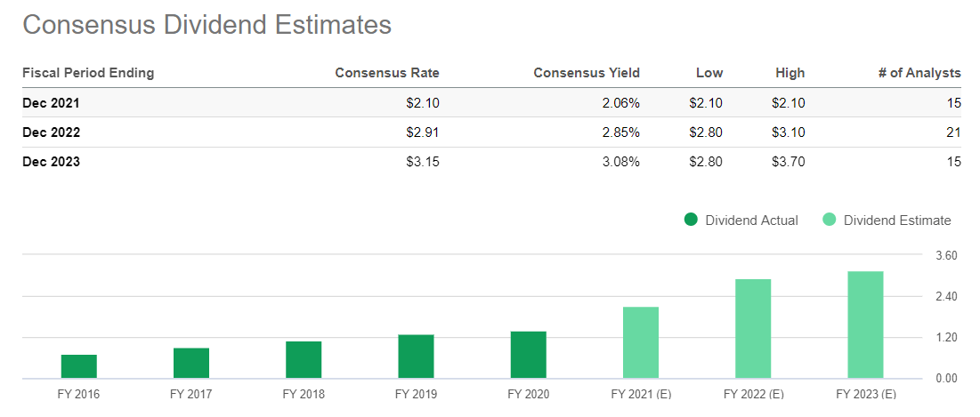This screenshot has width=980, height=417.
Task: Toggle the Dividend Actual legend label
Action: tap(751, 221)
